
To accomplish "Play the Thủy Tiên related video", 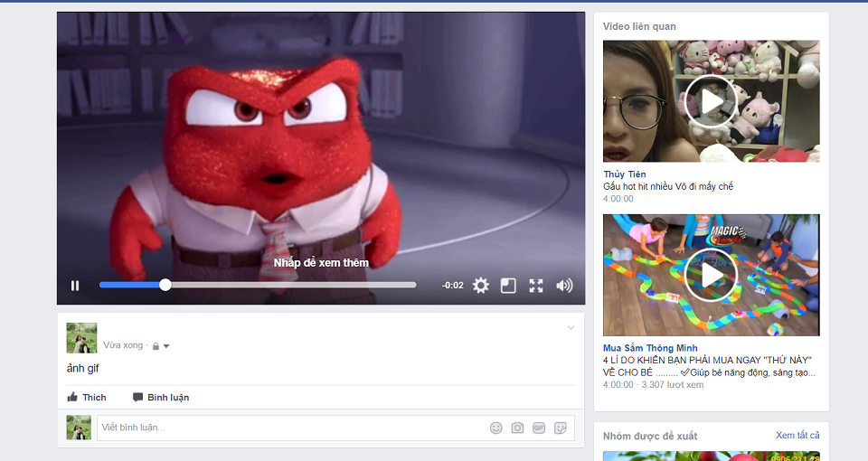I will [x=712, y=101].
